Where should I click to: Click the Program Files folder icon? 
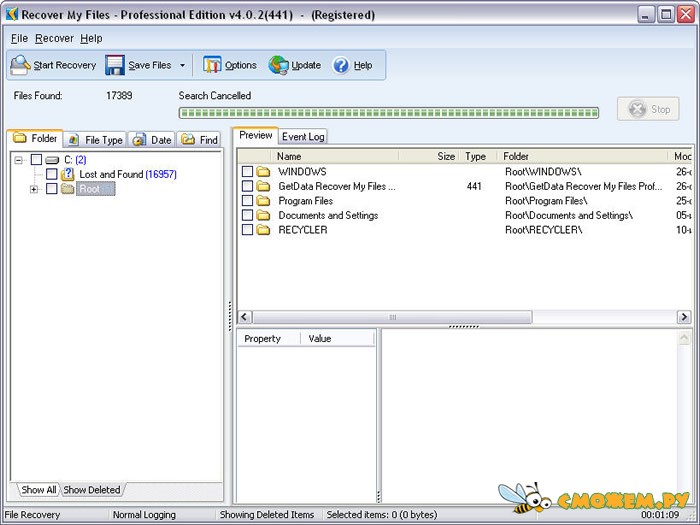pyautogui.click(x=263, y=200)
